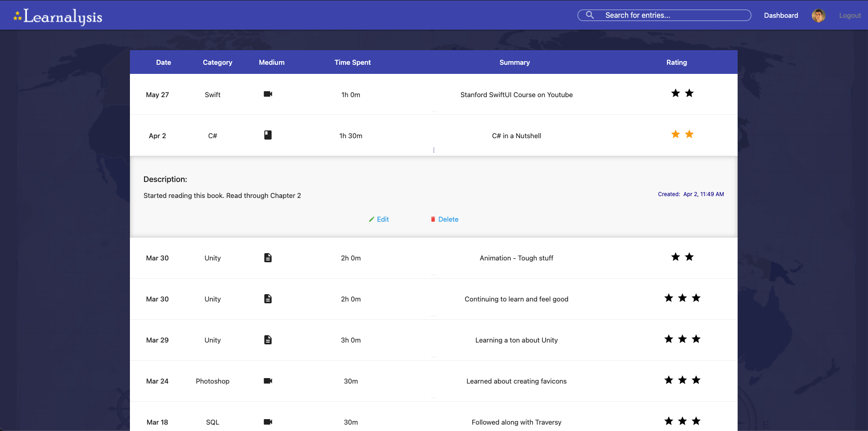Click document icon for Continuing to learn row
This screenshot has height=431, width=868.
(x=268, y=299)
